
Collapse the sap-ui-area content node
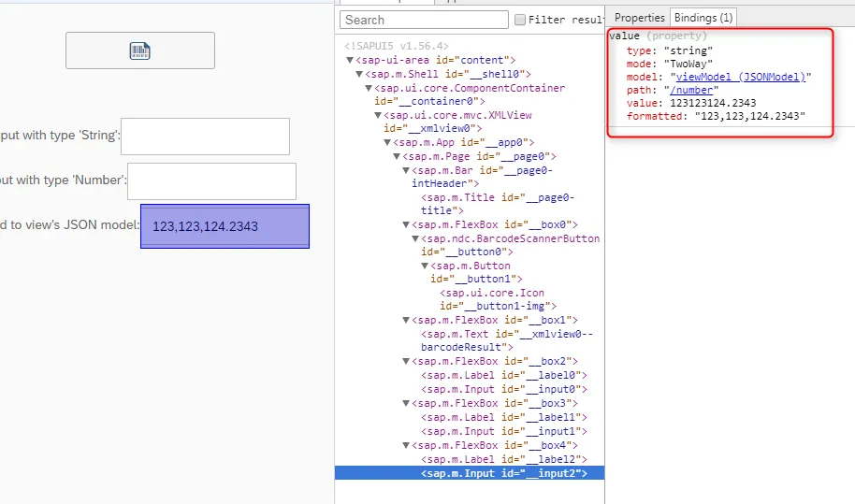coord(350,60)
